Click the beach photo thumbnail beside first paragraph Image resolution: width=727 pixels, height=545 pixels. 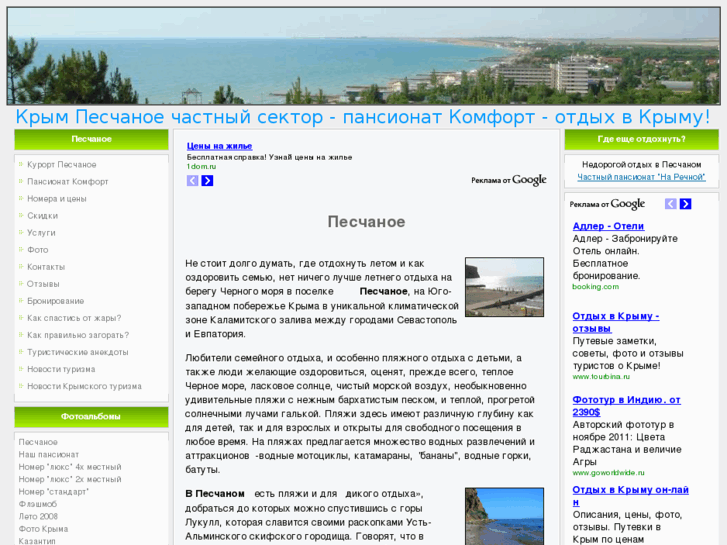pos(504,287)
